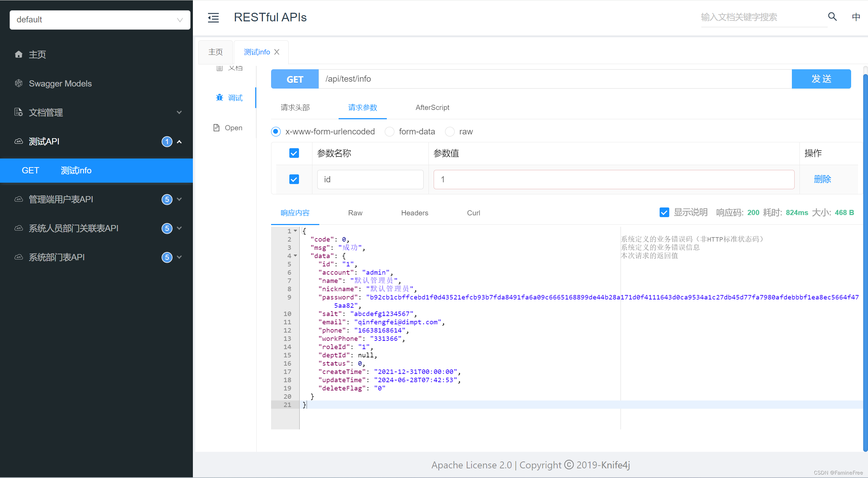Click the Swagger Models cube icon
Screen dimensions: 868x478
[19, 83]
